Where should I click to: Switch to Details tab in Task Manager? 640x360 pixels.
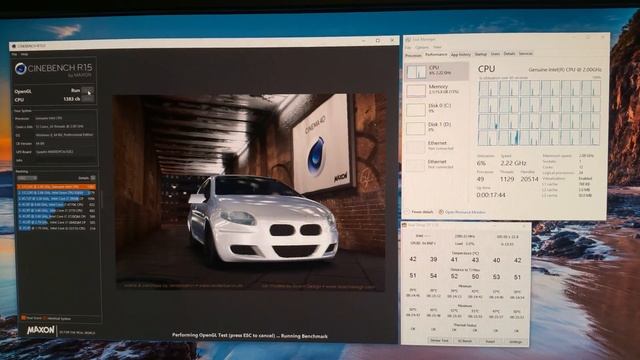pos(509,53)
